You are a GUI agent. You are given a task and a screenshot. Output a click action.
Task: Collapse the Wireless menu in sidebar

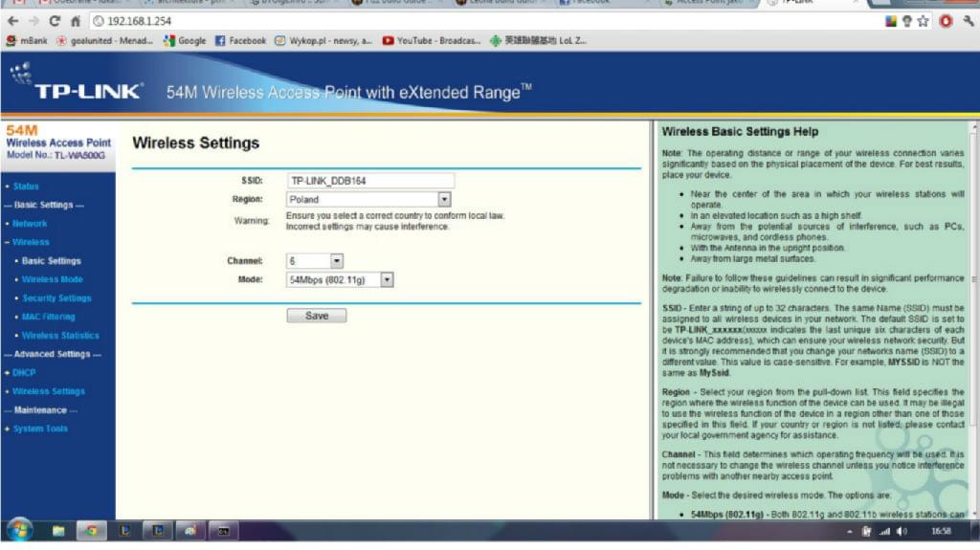pyautogui.click(x=31, y=242)
